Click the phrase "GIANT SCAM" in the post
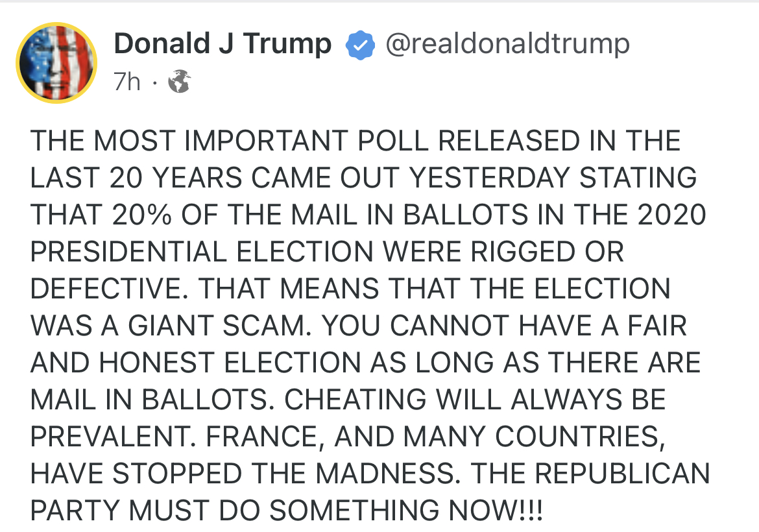759x532 pixels. pyautogui.click(x=214, y=326)
